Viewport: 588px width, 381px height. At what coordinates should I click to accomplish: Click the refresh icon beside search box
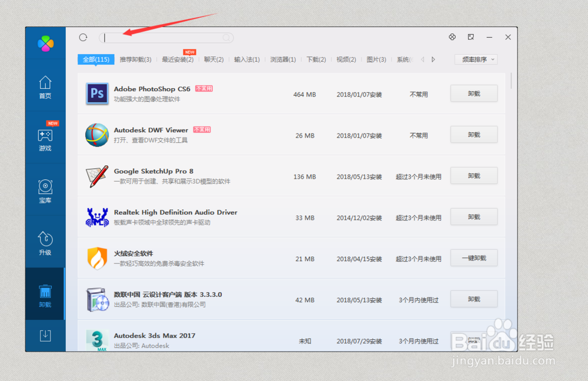[83, 38]
